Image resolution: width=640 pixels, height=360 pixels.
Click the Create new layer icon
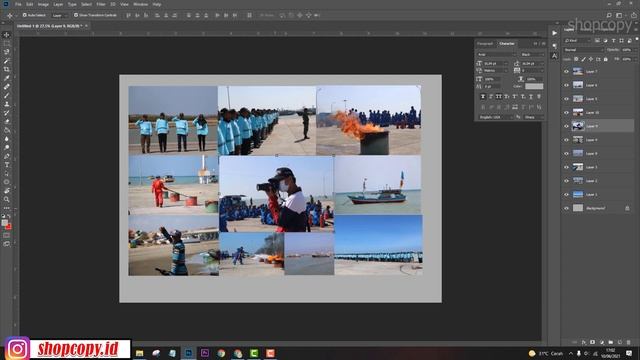coord(620,342)
